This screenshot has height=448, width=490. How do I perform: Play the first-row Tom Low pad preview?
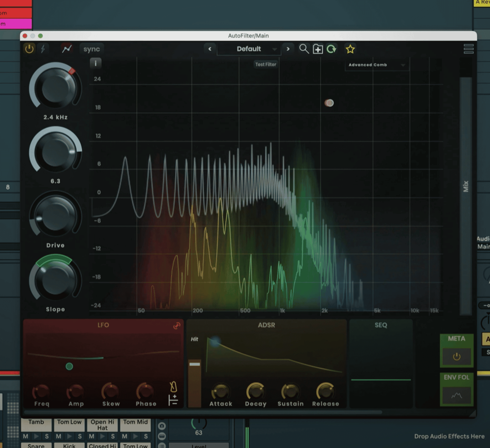tap(69, 436)
